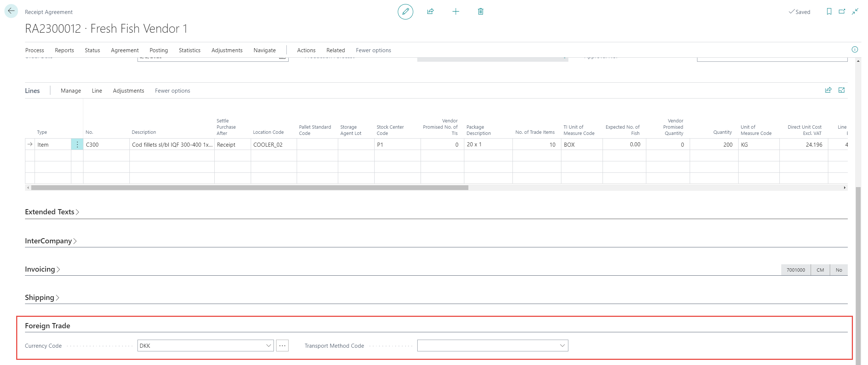Click the pencil edit icon
The height and width of the screenshot is (365, 868).
click(x=405, y=12)
